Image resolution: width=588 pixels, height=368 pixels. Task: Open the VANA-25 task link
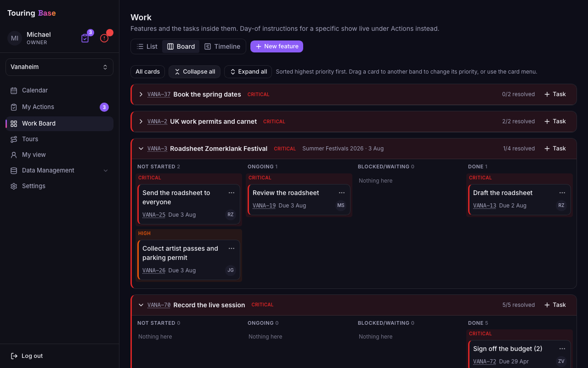[x=154, y=215]
